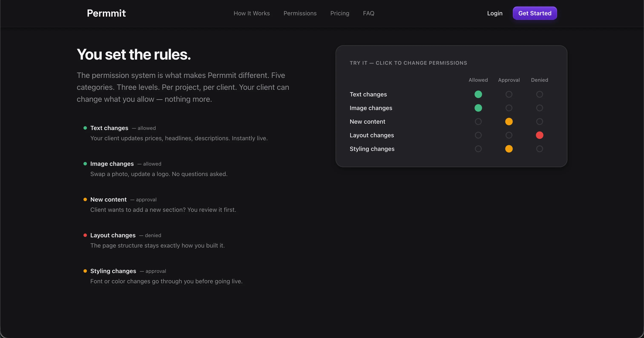Open How It Works nav link
The image size is (644, 338).
pos(252,13)
